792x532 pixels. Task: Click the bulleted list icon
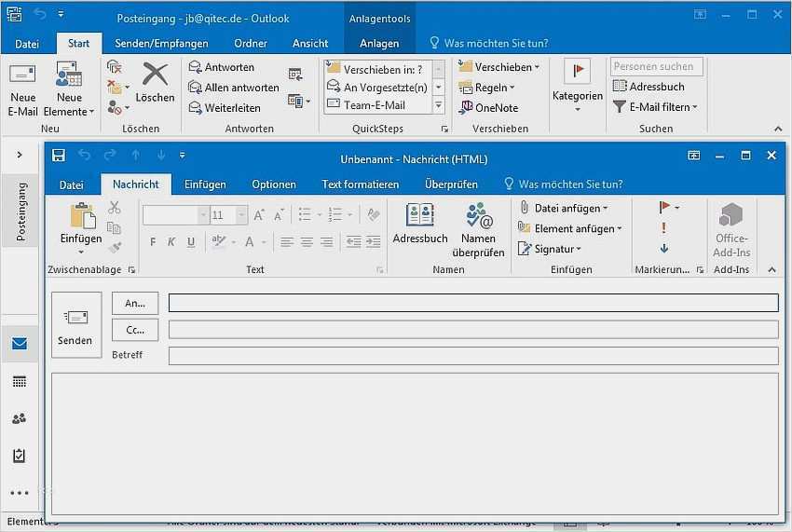click(x=305, y=214)
